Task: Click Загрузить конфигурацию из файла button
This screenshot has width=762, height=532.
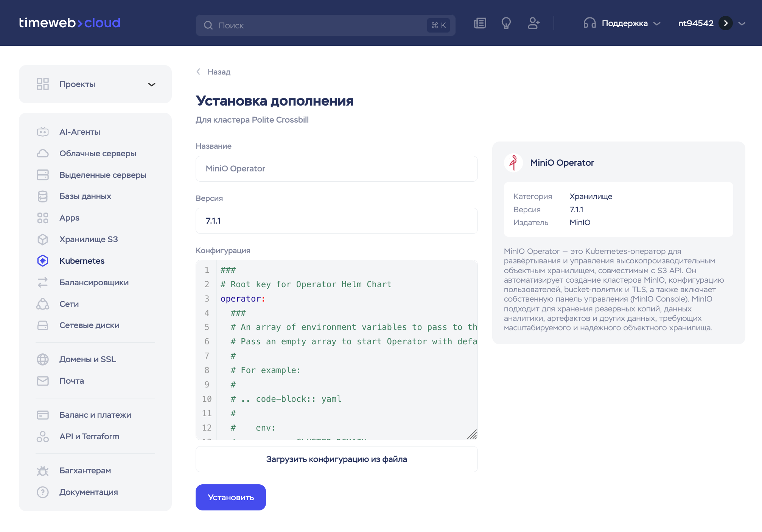Action: click(x=337, y=459)
